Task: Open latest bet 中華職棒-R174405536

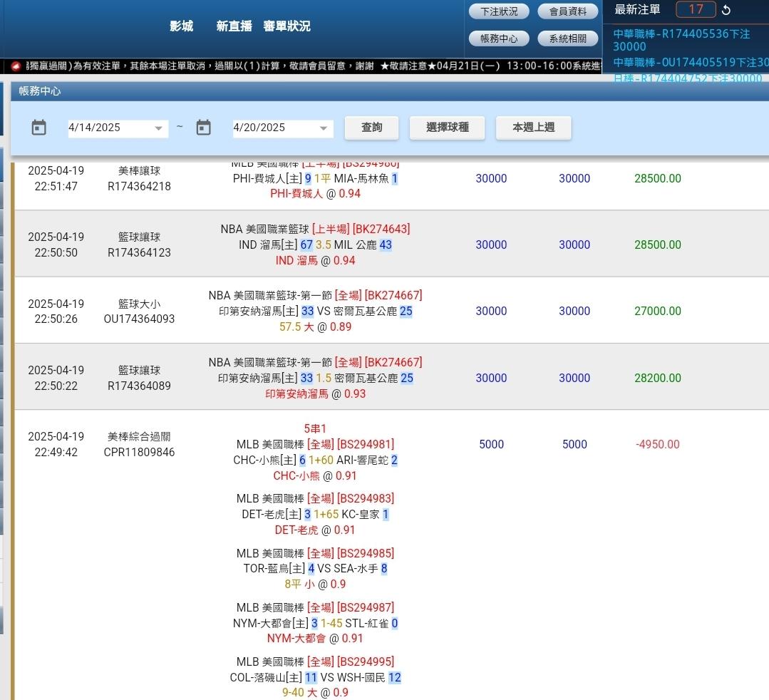Action: click(682, 40)
